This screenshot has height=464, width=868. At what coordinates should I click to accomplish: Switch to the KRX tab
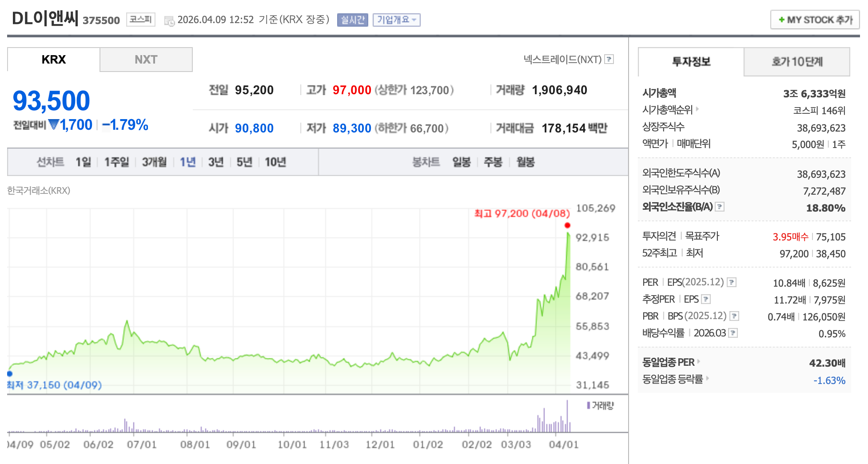pyautogui.click(x=54, y=60)
